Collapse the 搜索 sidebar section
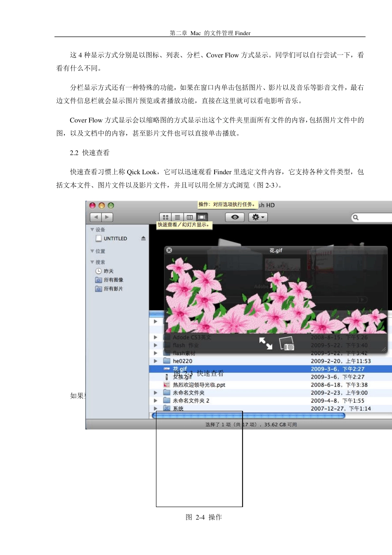This screenshot has width=392, height=555. (92, 262)
